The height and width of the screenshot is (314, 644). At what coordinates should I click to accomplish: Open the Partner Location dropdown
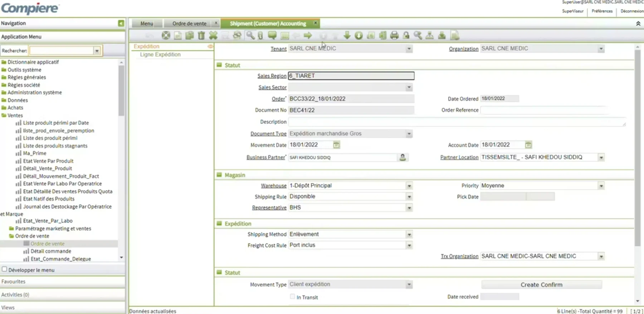(x=601, y=157)
